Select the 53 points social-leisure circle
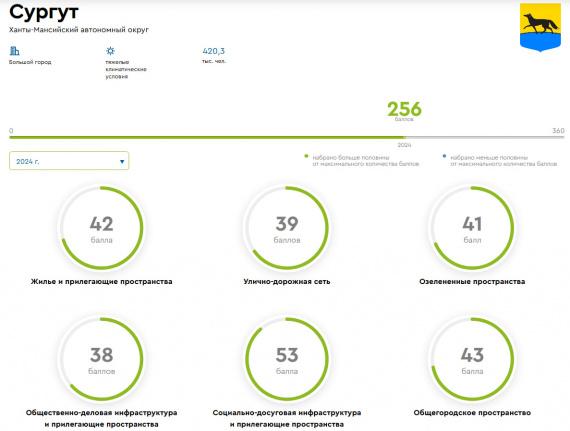The image size is (570, 431). [287, 359]
